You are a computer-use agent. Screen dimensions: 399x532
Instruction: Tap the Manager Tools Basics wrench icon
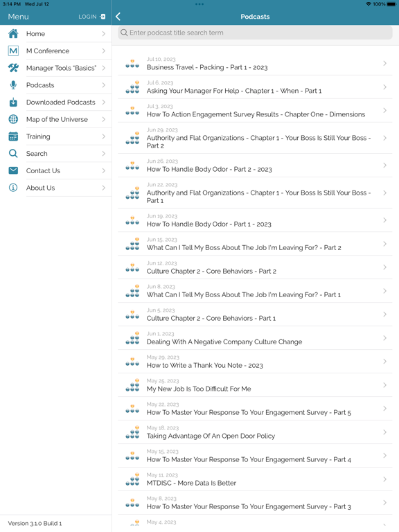pyautogui.click(x=13, y=68)
